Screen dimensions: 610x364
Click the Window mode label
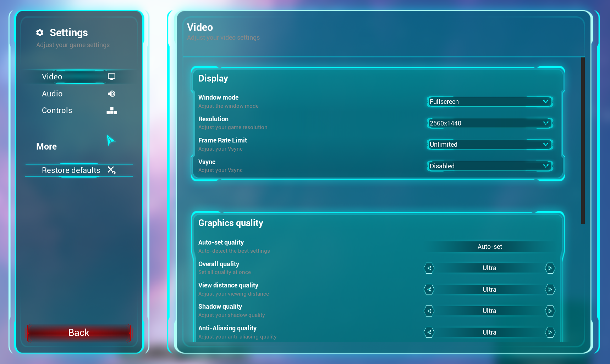pyautogui.click(x=218, y=97)
